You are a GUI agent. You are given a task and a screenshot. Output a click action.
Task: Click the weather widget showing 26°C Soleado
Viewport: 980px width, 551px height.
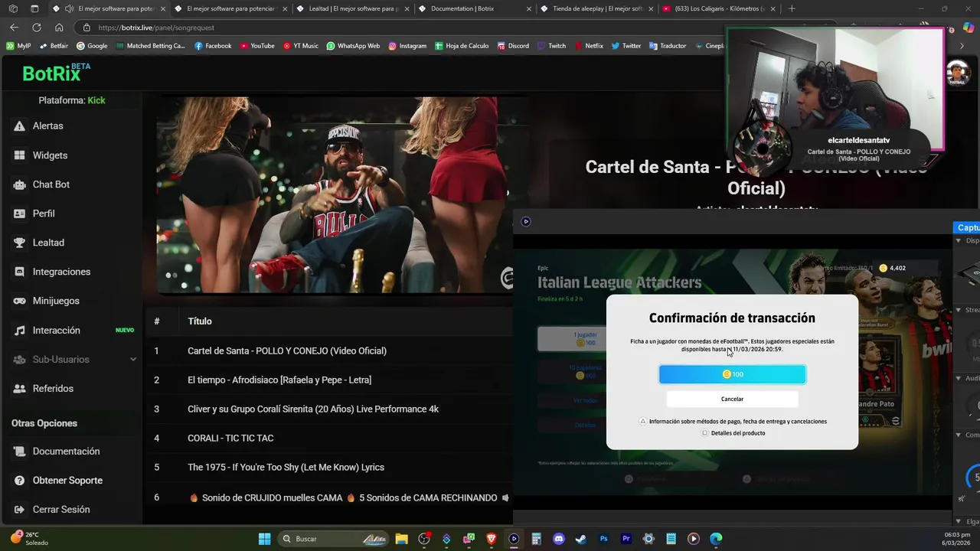(x=29, y=539)
